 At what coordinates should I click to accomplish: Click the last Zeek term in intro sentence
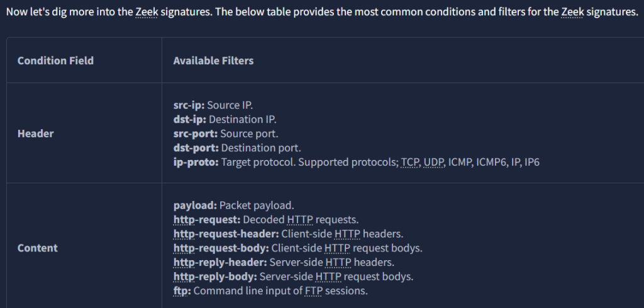(572, 13)
